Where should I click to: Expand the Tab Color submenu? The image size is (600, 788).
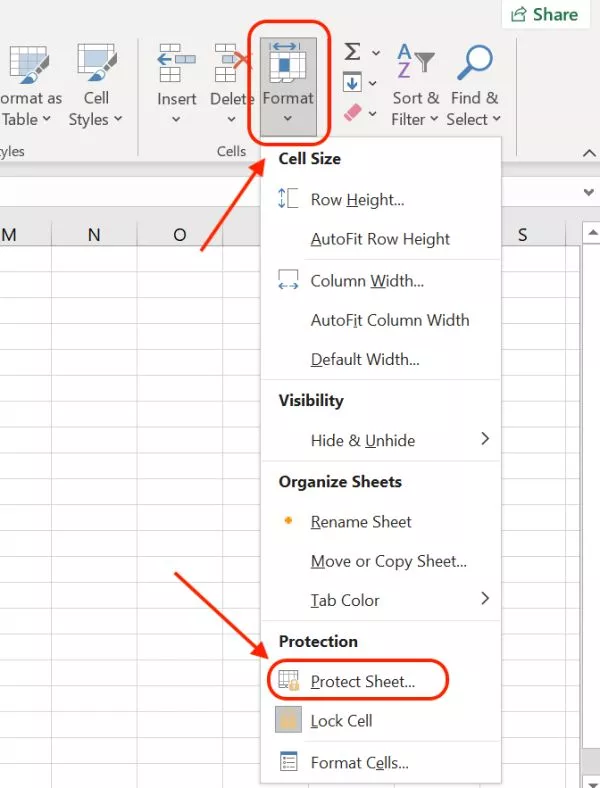tap(485, 600)
